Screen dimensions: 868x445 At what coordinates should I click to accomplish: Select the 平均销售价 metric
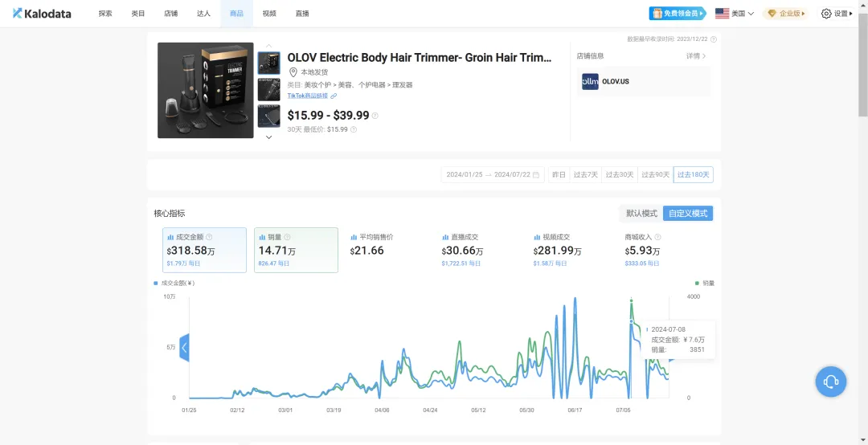tap(387, 250)
